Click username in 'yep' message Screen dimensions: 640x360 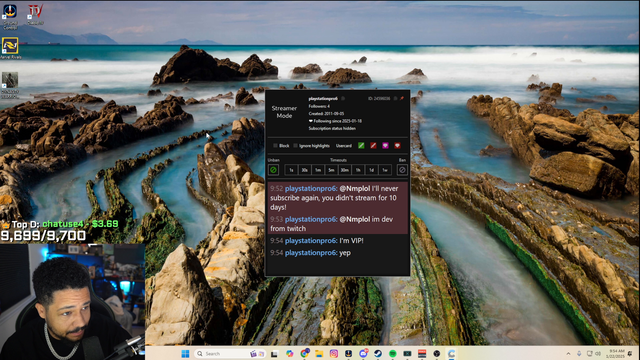click(311, 253)
